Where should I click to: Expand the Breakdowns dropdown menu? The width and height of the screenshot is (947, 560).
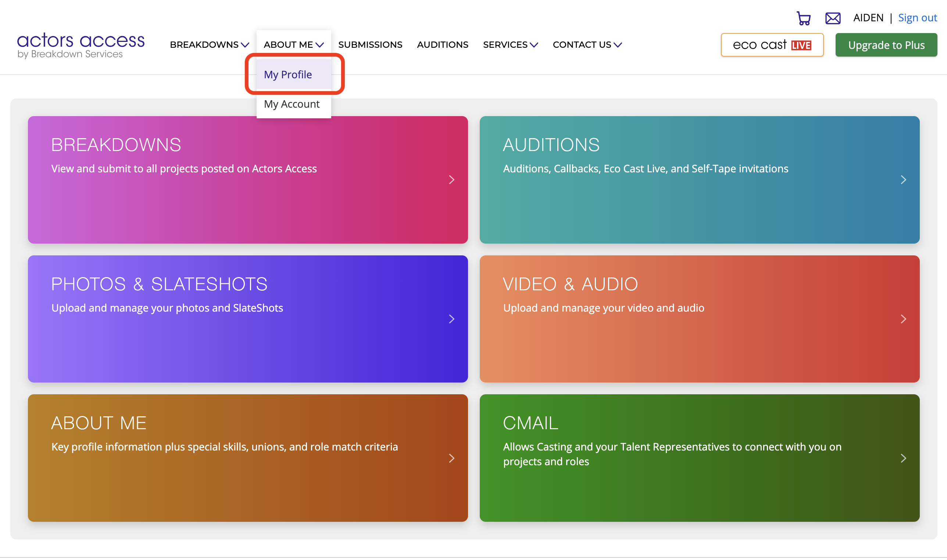pos(209,45)
